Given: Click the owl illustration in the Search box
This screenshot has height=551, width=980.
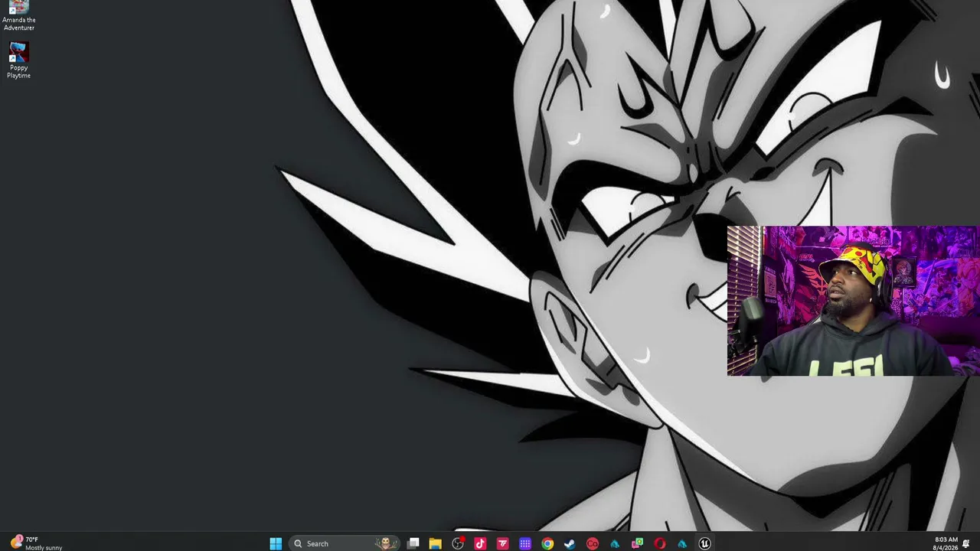Looking at the screenshot, I should (x=386, y=543).
